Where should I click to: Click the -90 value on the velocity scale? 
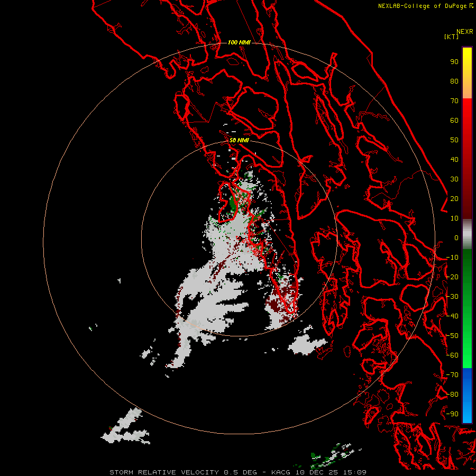point(452,414)
